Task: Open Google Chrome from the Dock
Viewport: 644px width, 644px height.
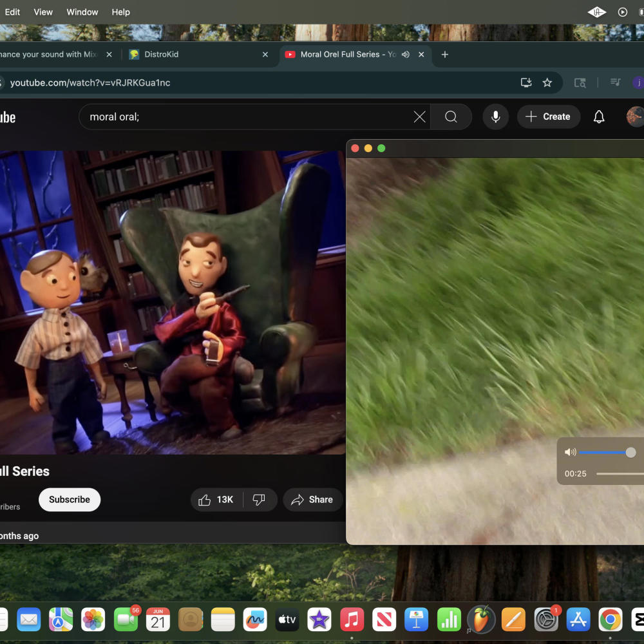Action: pyautogui.click(x=611, y=619)
